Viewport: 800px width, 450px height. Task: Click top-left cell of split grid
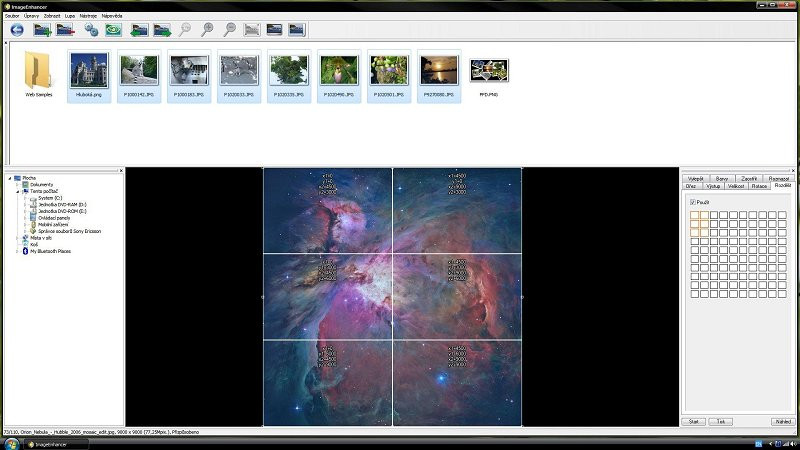click(x=694, y=215)
